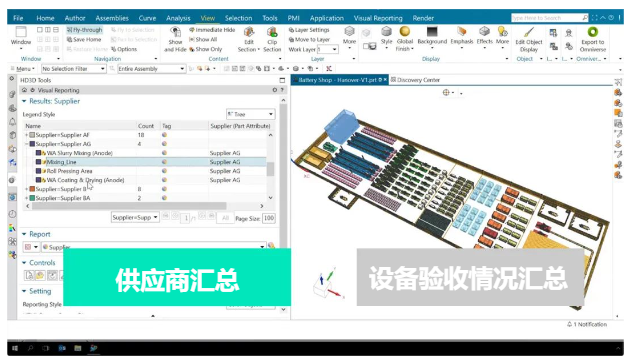Click color tag of Supplier AG row
The image size is (627, 361).
tap(164, 144)
